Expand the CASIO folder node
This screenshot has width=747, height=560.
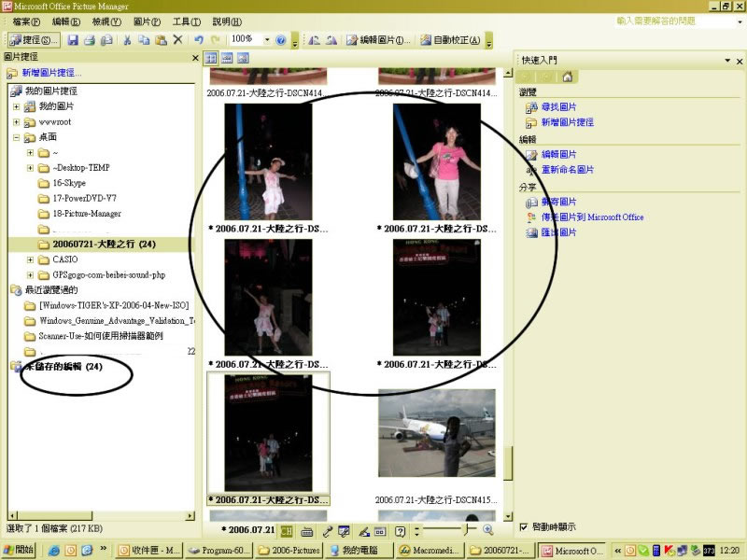pos(30,260)
